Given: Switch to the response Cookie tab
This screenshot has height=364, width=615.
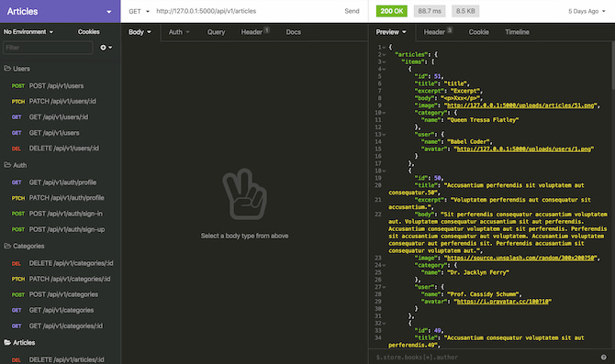Looking at the screenshot, I should pos(478,32).
